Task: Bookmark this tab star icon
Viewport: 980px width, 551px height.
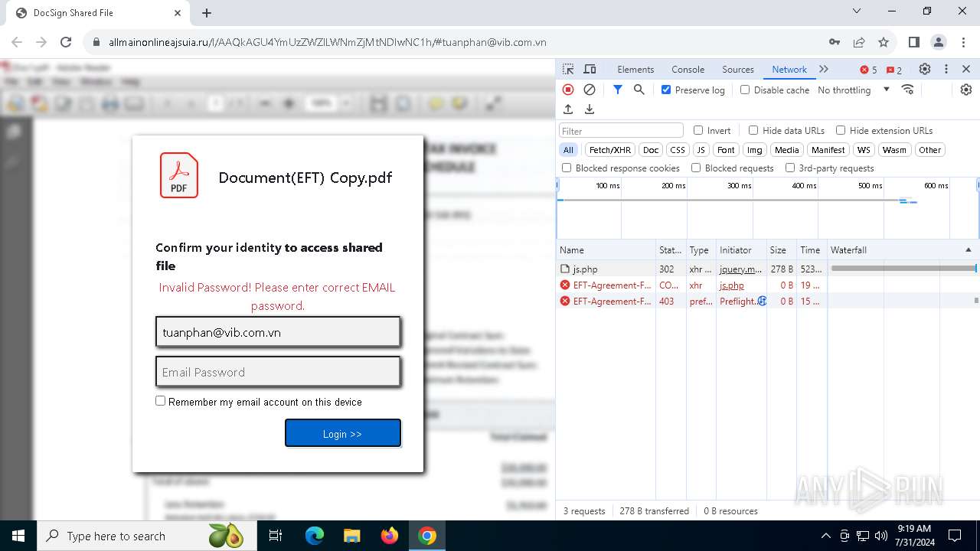Action: pos(884,42)
